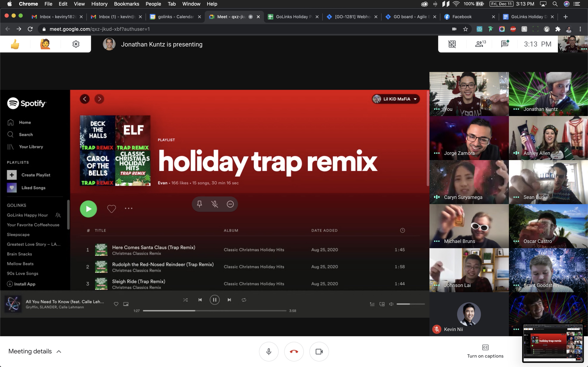Open the Meet settings gear icon

(x=76, y=44)
